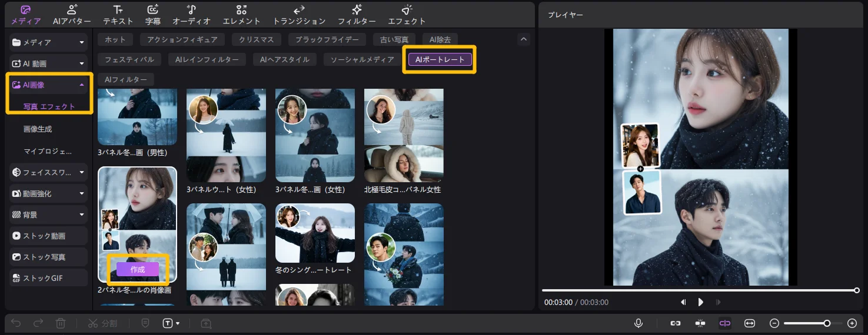Toggle the snapping icon in toolbar
868x335 pixels.
pyautogui.click(x=700, y=323)
